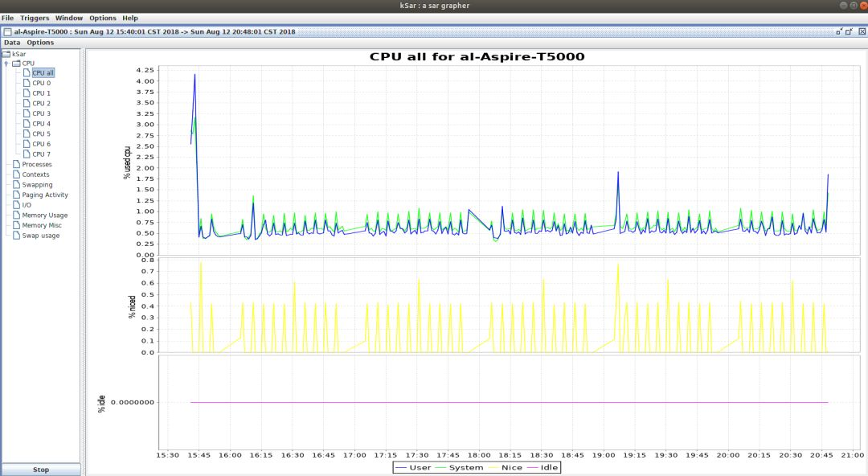
Task: Select CPU 4 in the tree
Action: click(42, 124)
